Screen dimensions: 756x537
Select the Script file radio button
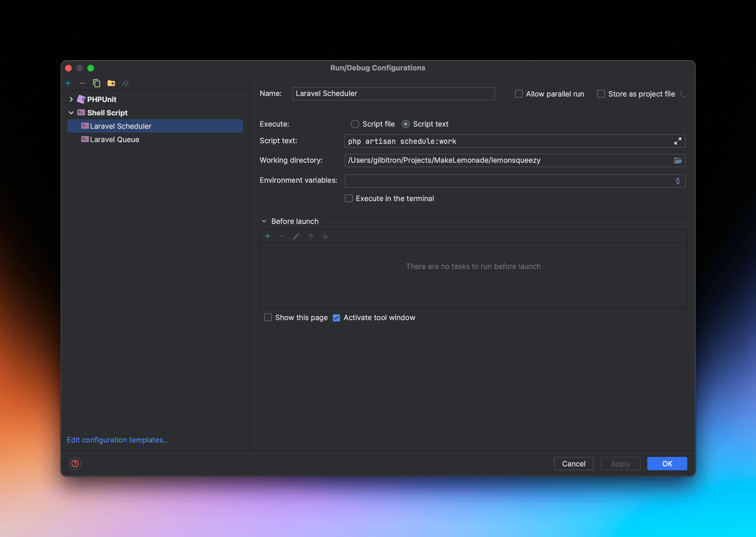coord(355,124)
